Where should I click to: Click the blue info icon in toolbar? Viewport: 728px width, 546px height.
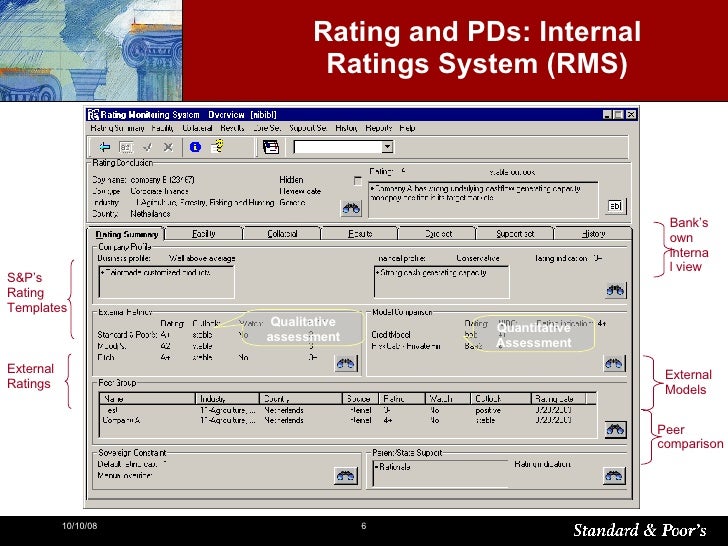(x=195, y=146)
